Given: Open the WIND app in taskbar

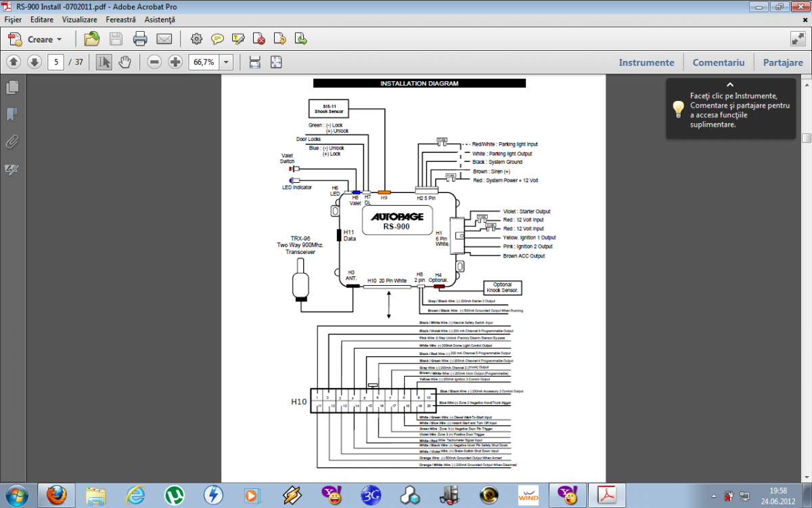Looking at the screenshot, I should tap(528, 495).
